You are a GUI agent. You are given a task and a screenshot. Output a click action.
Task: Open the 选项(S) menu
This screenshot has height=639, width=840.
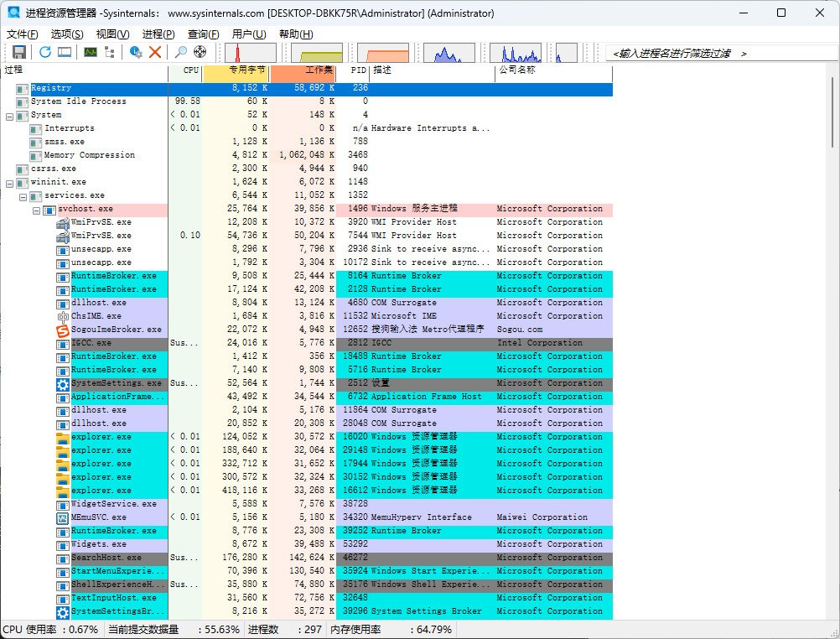pos(67,34)
